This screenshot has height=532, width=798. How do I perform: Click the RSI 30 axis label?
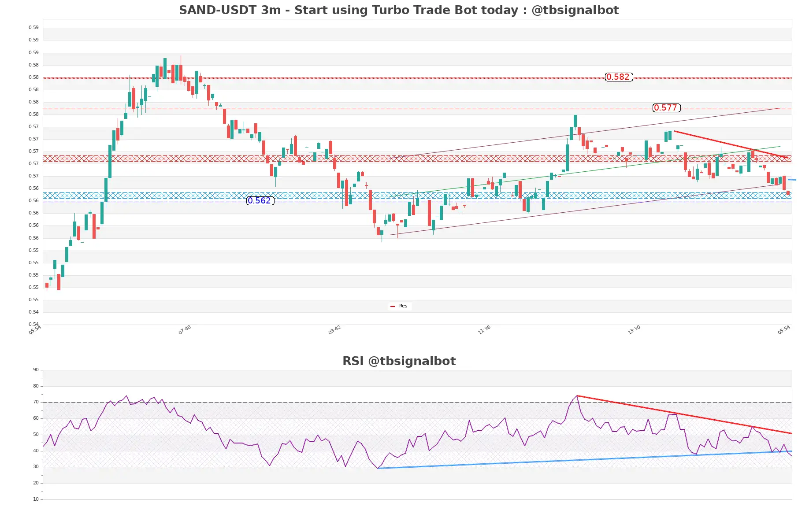tap(36, 467)
